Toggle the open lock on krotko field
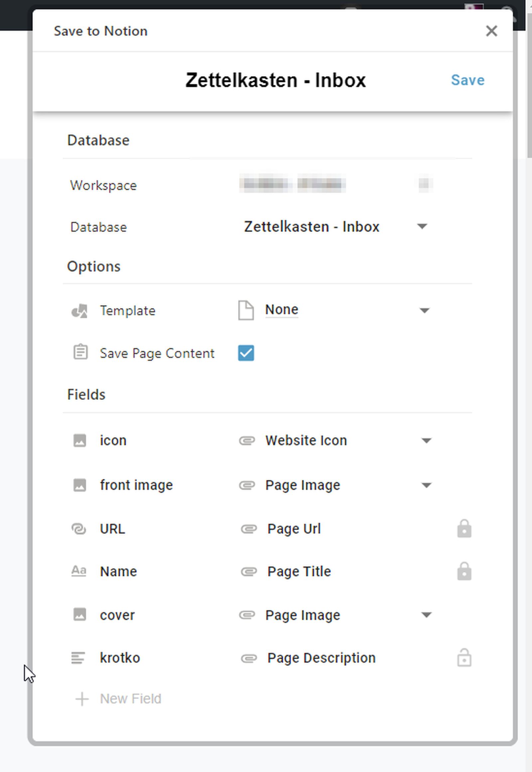532x772 pixels. pos(464,658)
